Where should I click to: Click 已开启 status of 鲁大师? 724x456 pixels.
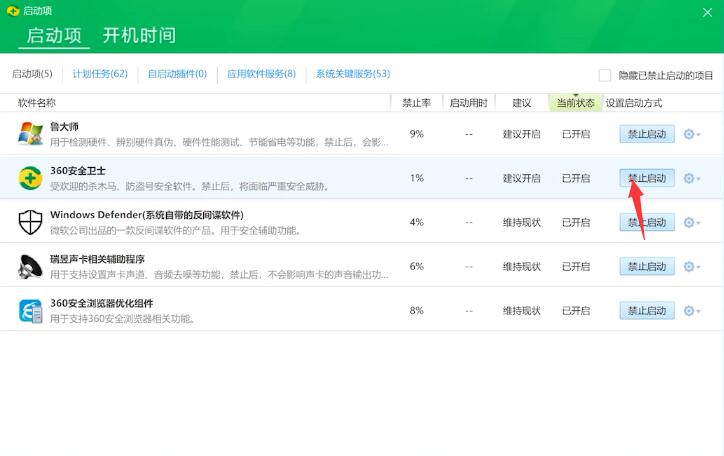pyautogui.click(x=576, y=134)
